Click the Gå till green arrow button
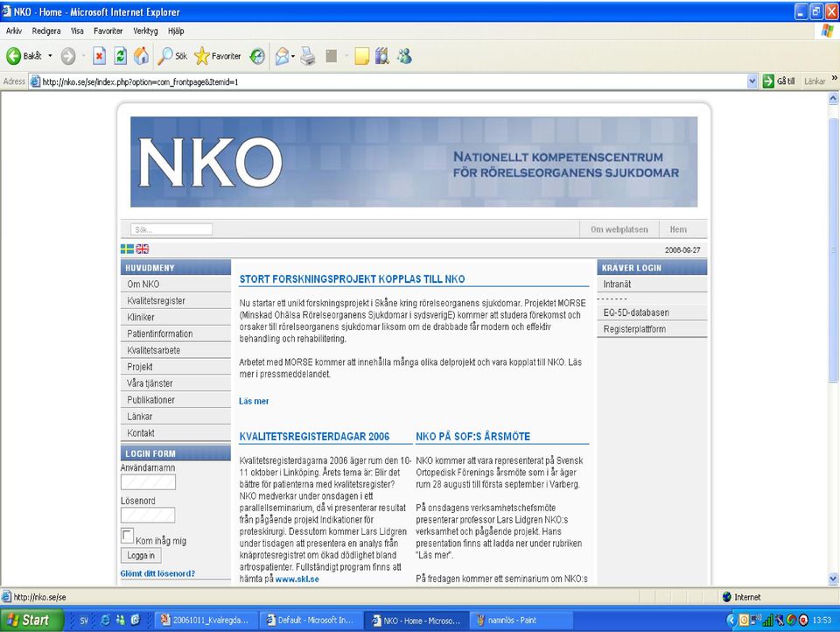 pos(768,81)
